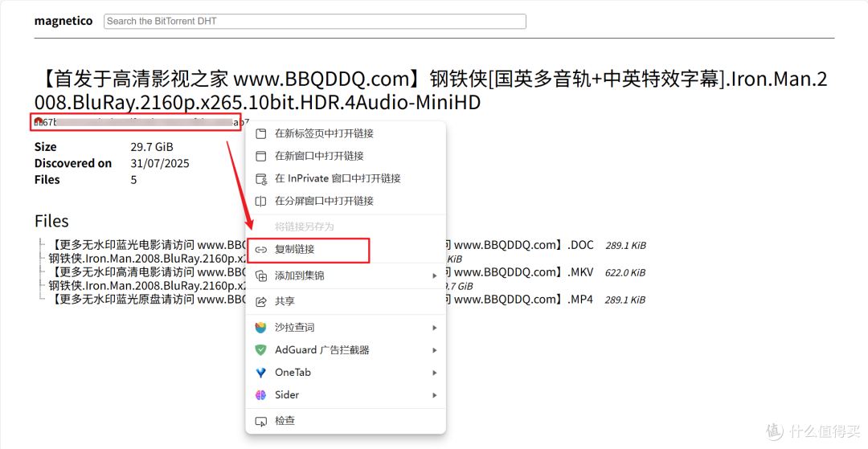Click the Sider brain icon
This screenshot has width=868, height=449.
tap(260, 395)
